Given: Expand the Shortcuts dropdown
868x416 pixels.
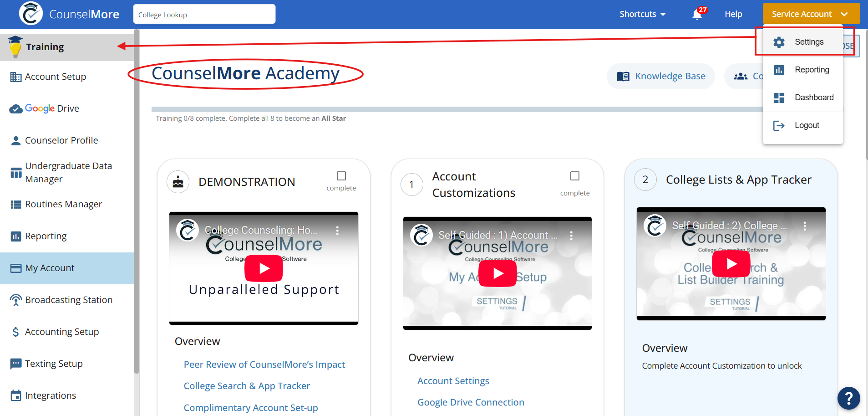Looking at the screenshot, I should [642, 14].
